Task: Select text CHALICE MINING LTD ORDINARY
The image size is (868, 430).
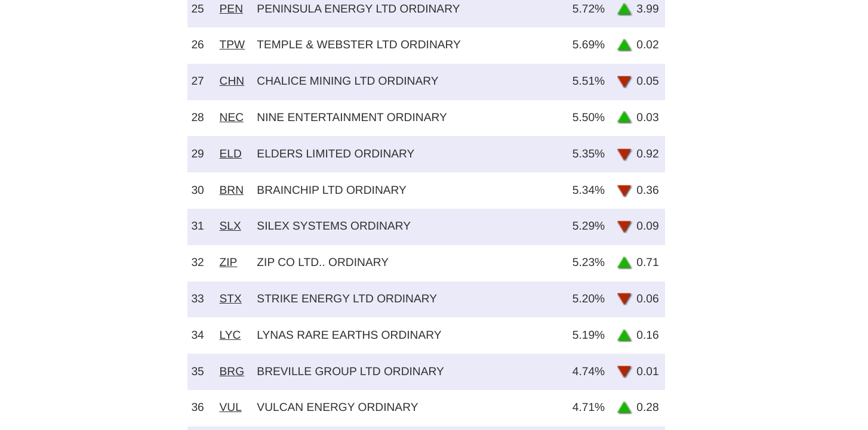Action: pos(347,81)
